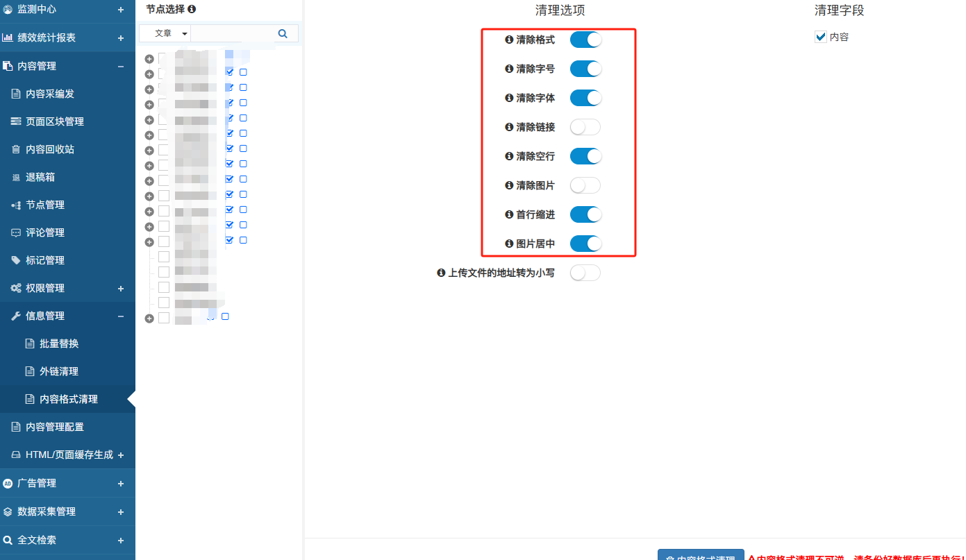Disable the 图片居中 toggle switch
The image size is (966, 560).
coord(585,244)
